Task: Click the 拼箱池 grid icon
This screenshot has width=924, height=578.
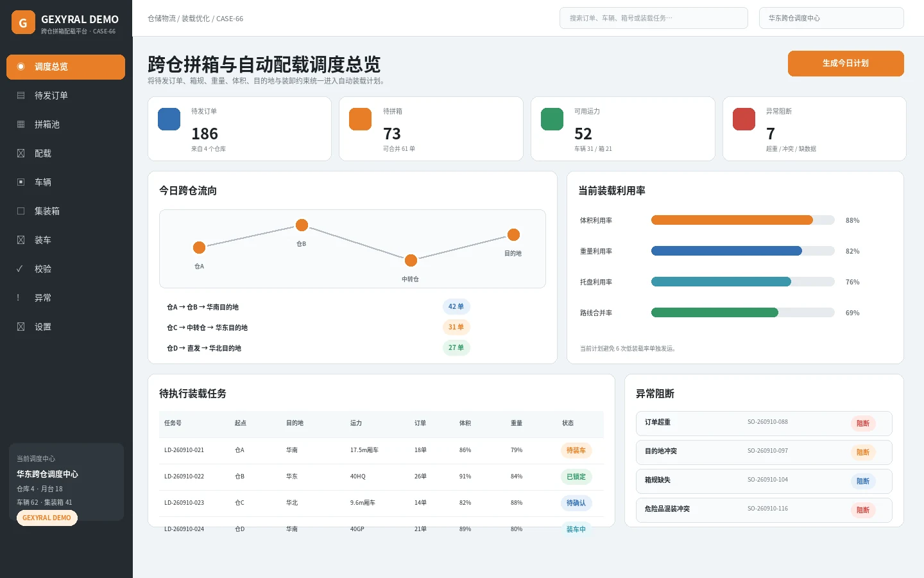Action: (21, 125)
